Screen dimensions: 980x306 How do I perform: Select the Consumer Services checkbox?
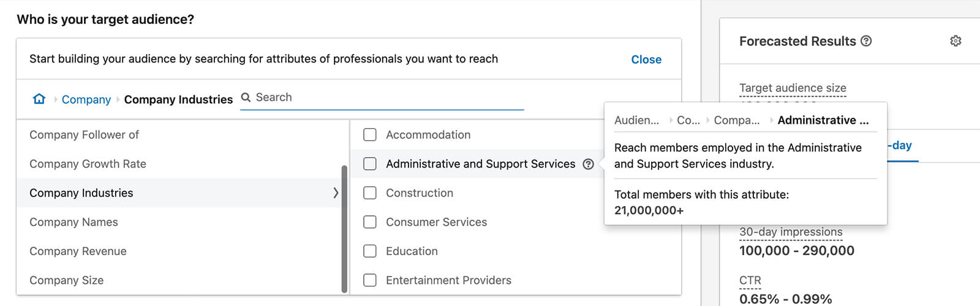click(370, 222)
